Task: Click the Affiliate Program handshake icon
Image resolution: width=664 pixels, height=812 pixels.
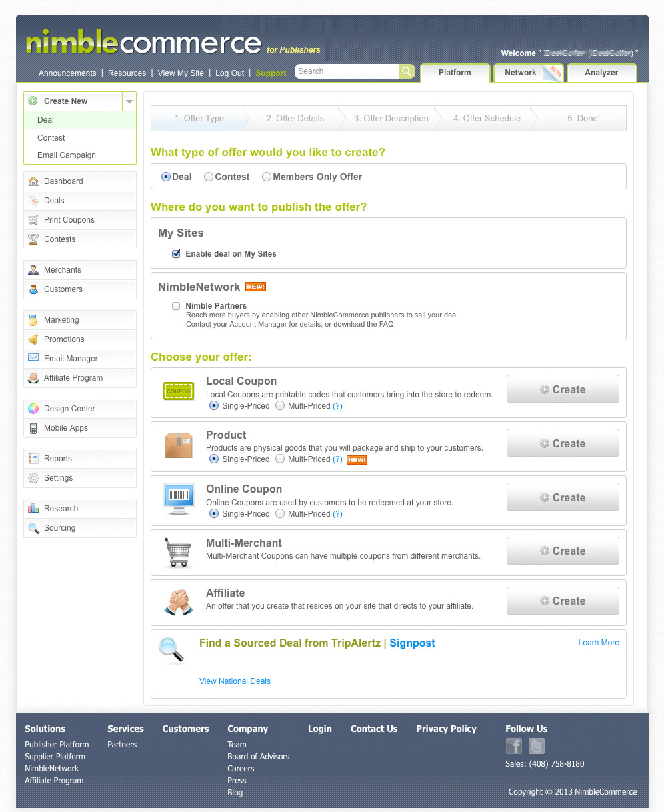Action: (33, 378)
